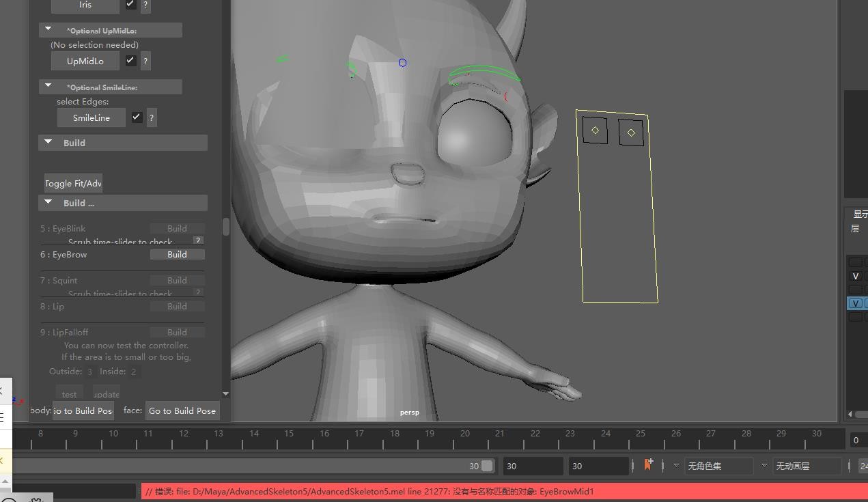Click the Build button for EyeBrow
The width and height of the screenshot is (868, 502).
click(x=177, y=254)
